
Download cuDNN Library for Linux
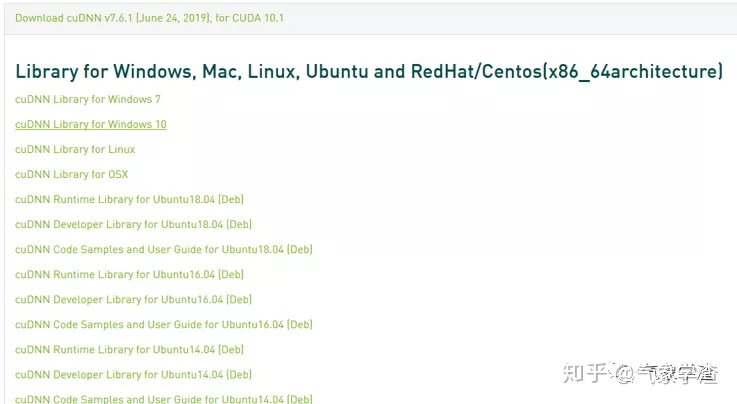(x=75, y=149)
